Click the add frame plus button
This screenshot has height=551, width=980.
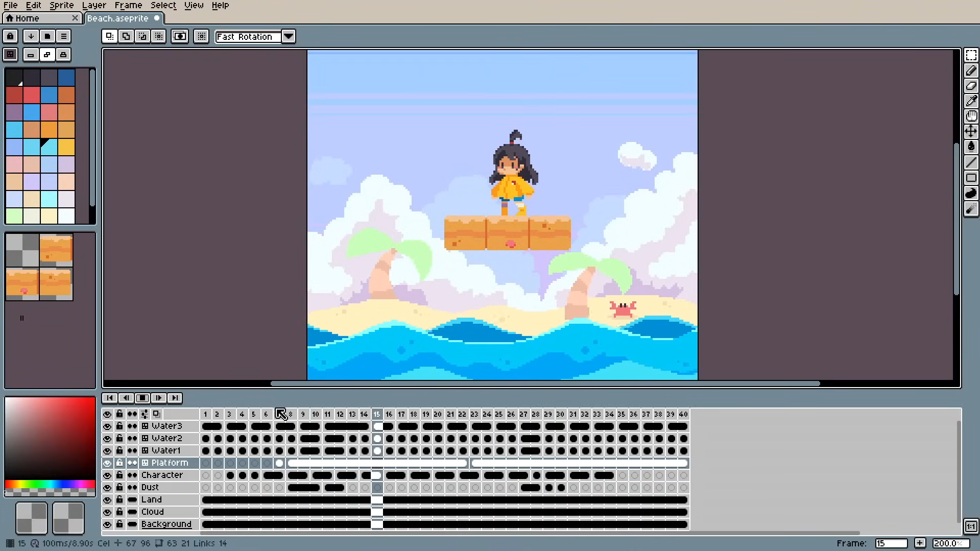pos(920,543)
